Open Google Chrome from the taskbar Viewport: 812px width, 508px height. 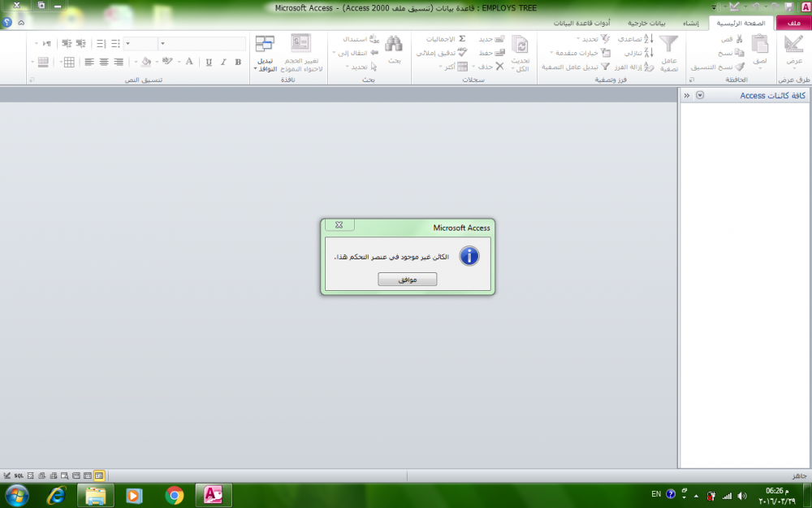pyautogui.click(x=174, y=496)
